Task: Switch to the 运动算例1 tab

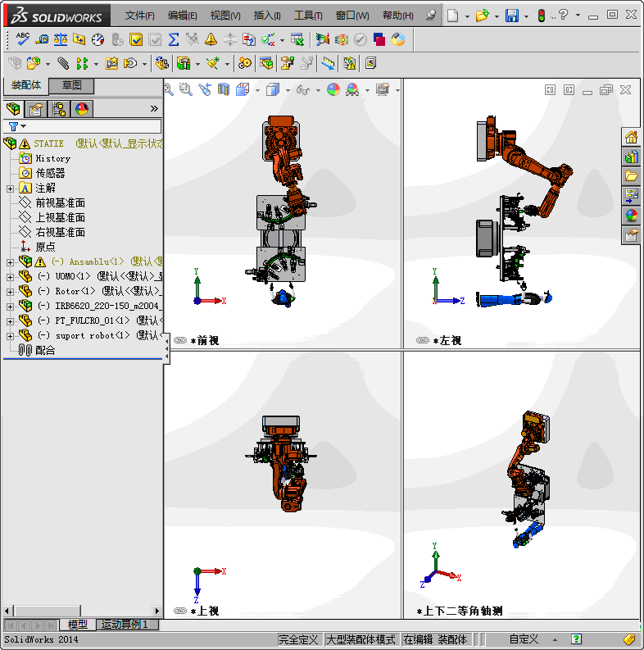Action: (126, 625)
